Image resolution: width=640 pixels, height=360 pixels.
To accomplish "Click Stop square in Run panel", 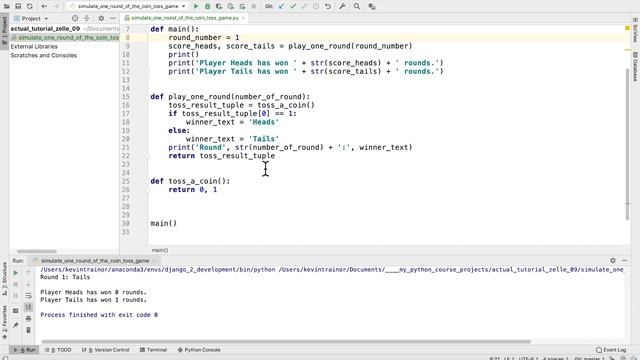I will click(16, 284).
